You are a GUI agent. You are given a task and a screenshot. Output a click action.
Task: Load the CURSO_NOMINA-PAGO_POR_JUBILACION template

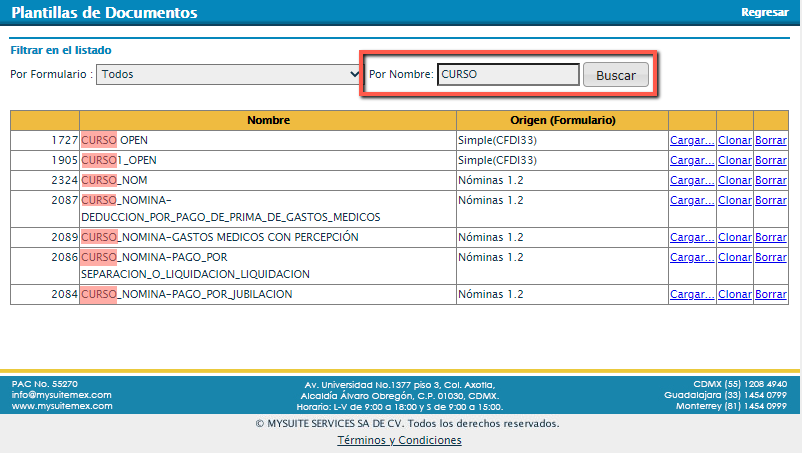point(692,295)
